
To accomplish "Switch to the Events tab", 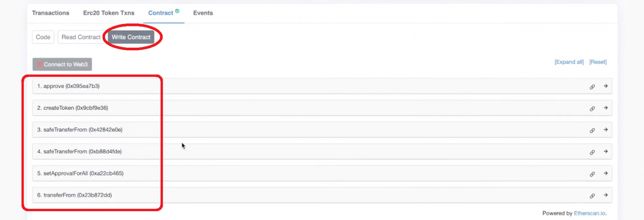I will (x=203, y=13).
